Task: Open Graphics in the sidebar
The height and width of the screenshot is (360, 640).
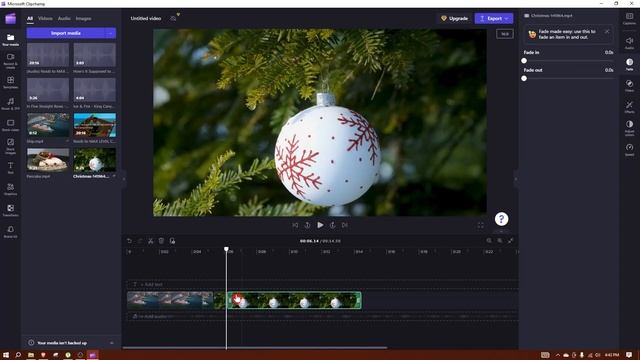Action: coord(11,189)
